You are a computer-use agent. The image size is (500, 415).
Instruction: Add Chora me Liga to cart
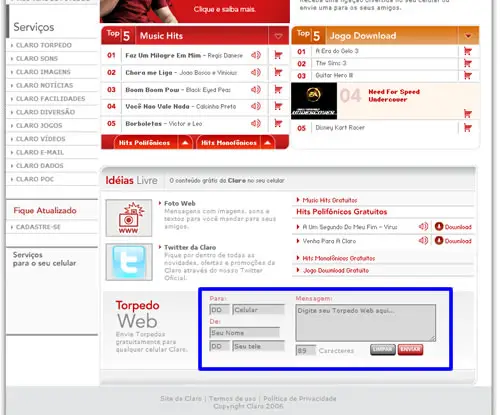278,72
